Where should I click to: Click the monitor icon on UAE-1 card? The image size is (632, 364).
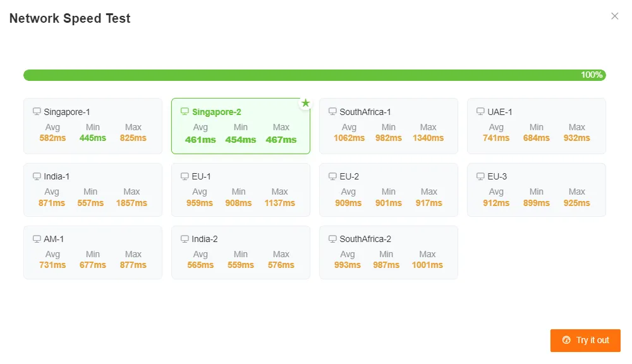pyautogui.click(x=480, y=112)
